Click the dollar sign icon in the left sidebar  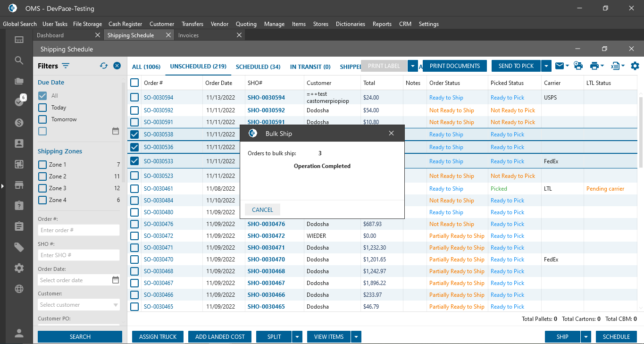[x=19, y=123]
